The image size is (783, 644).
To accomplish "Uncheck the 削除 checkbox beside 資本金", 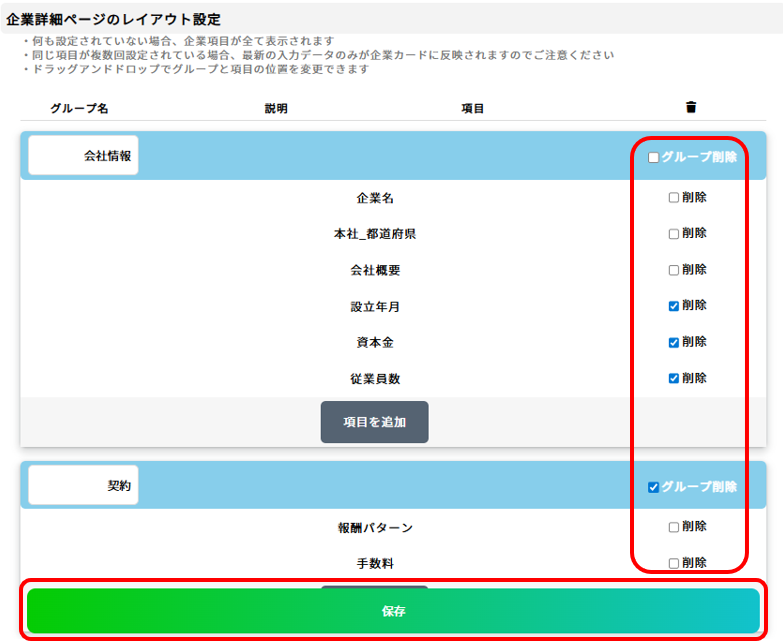I will [x=674, y=342].
